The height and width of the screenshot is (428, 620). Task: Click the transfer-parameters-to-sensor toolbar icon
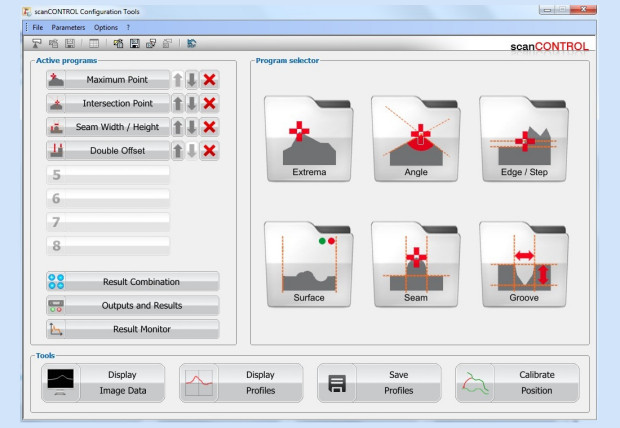[151, 44]
